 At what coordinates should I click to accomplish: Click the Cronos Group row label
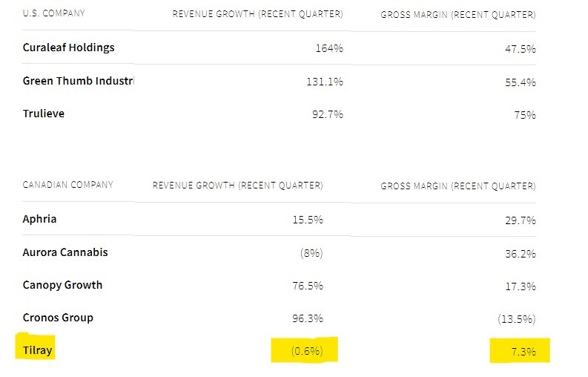[58, 318]
